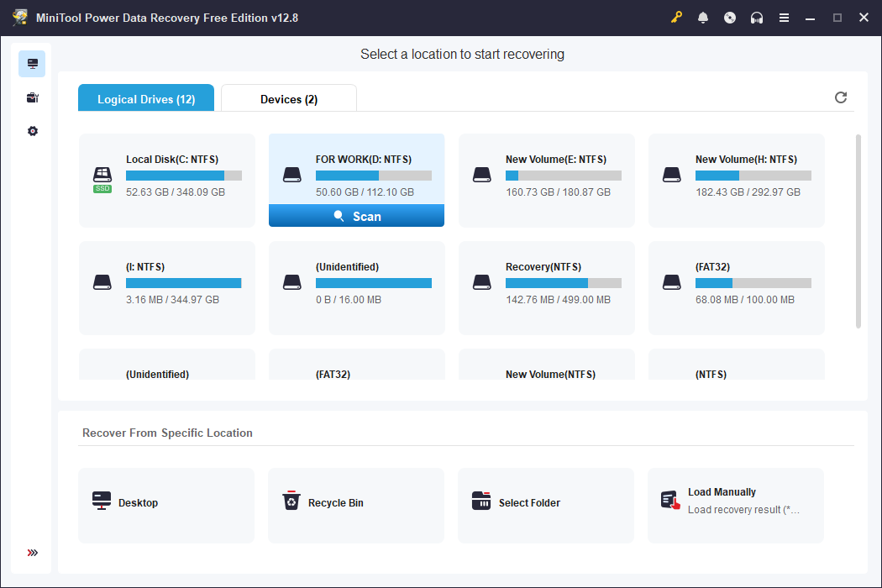Screen dimensions: 882x588
Task: Select the data recovery sidebar icon
Action: click(32, 63)
